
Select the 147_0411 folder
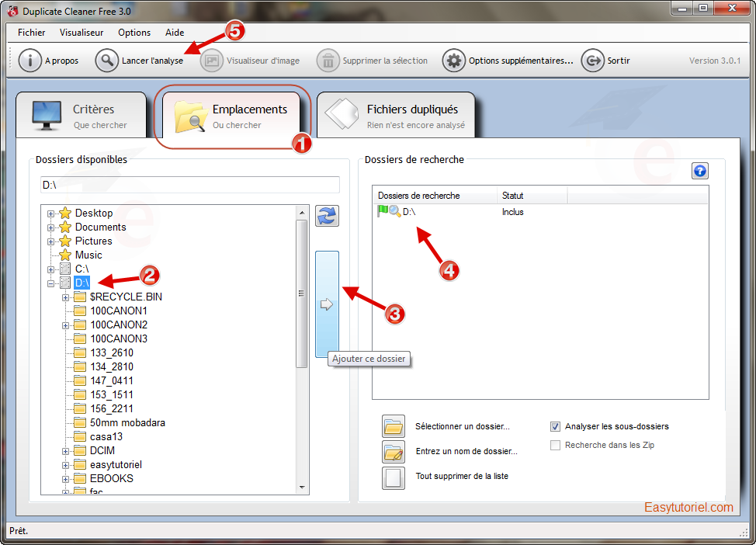[x=112, y=380]
